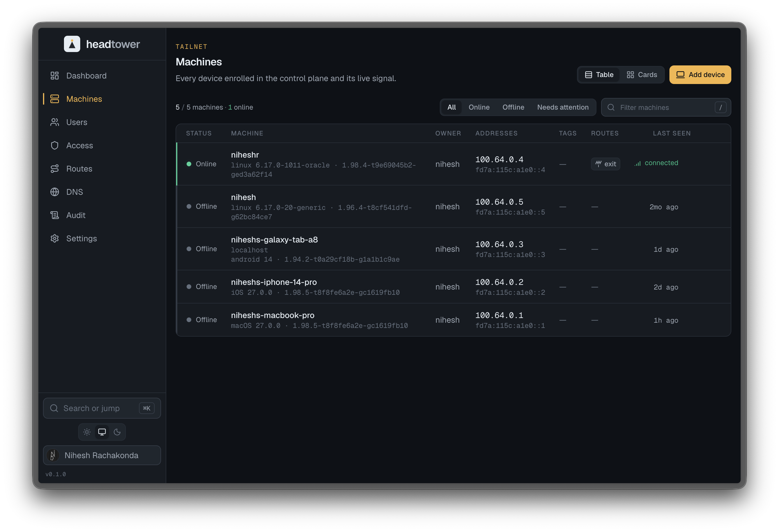Click the connected status text
Screen dimensions: 779x532
(x=661, y=163)
